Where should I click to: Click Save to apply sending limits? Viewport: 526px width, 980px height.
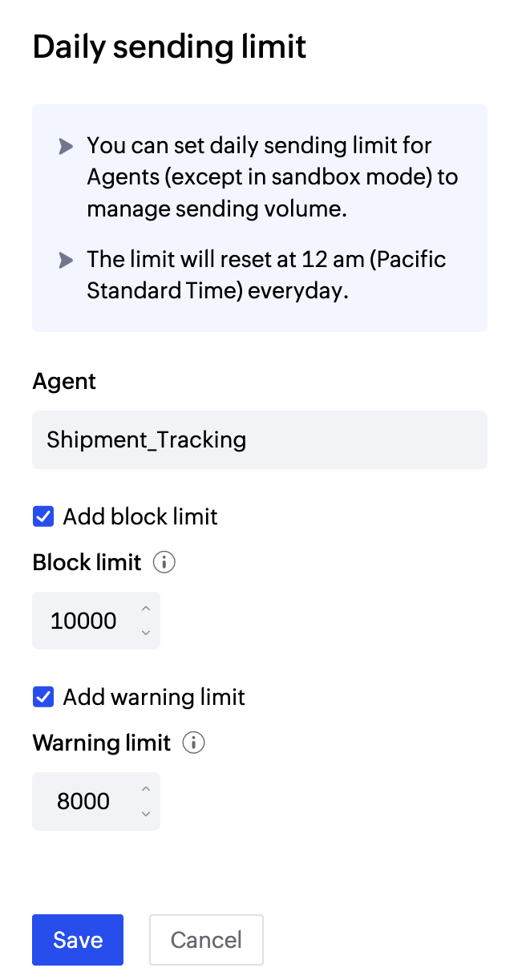point(77,939)
